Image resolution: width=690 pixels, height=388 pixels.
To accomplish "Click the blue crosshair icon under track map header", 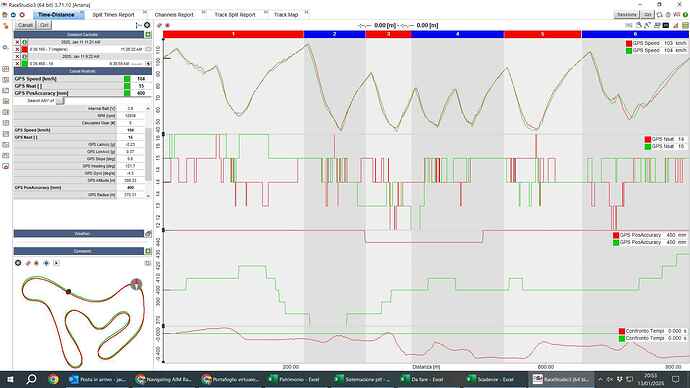I will 46,263.
